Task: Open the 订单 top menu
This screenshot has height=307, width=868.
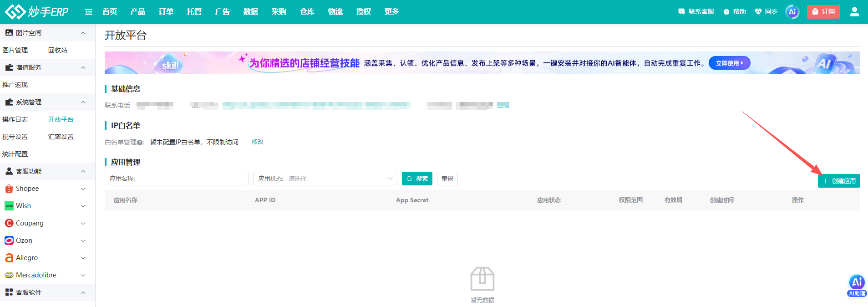Action: (166, 12)
